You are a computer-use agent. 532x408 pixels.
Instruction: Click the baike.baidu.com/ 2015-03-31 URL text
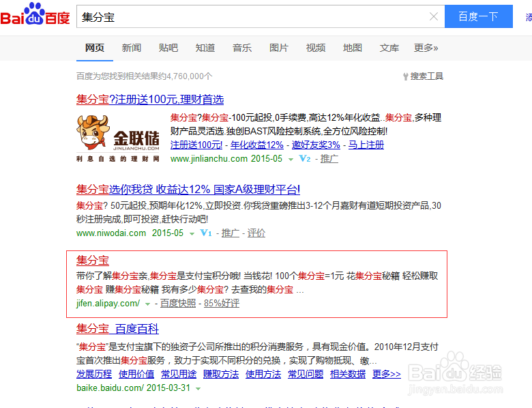133,388
